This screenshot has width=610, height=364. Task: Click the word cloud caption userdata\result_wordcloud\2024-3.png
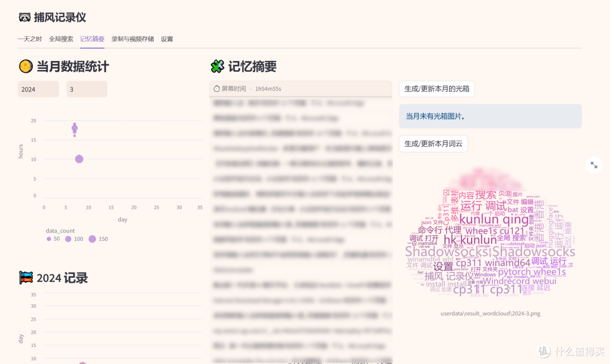[490, 313]
